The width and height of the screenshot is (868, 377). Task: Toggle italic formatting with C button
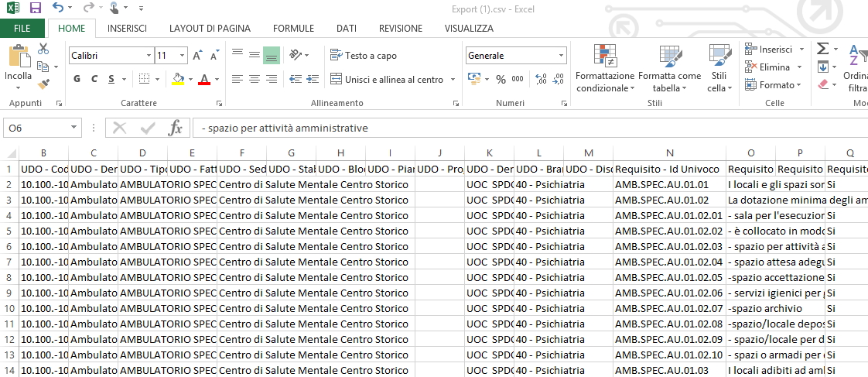click(94, 79)
